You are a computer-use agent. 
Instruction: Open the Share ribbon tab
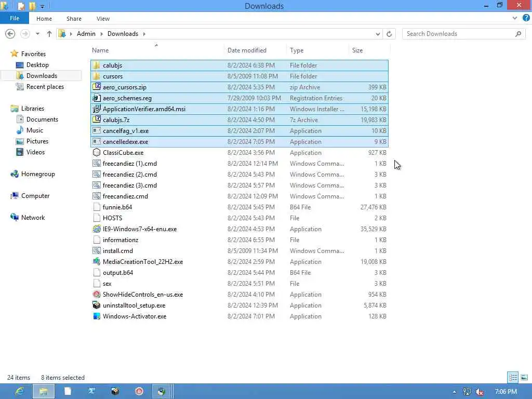click(x=74, y=19)
